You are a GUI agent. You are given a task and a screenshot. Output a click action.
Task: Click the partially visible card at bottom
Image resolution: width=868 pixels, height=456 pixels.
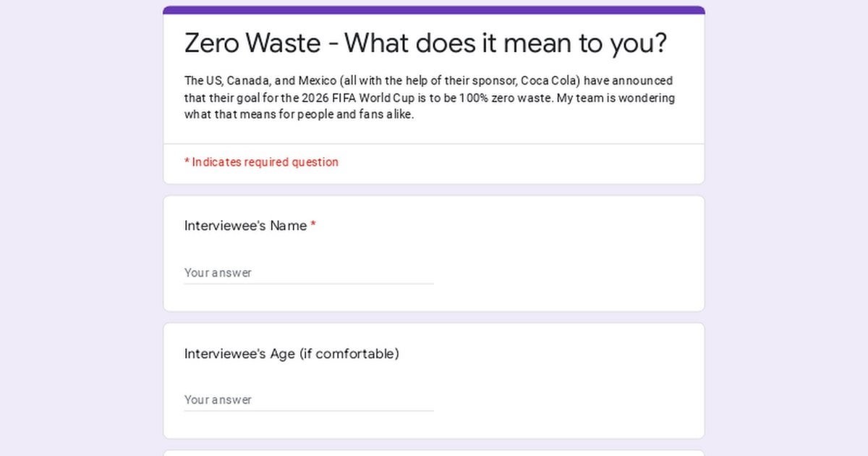point(434,452)
